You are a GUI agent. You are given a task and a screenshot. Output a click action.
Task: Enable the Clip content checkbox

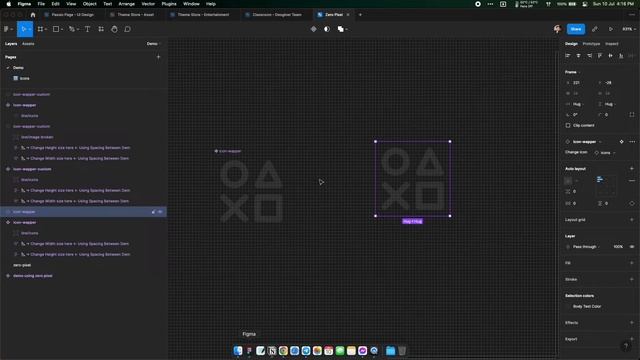(x=568, y=125)
